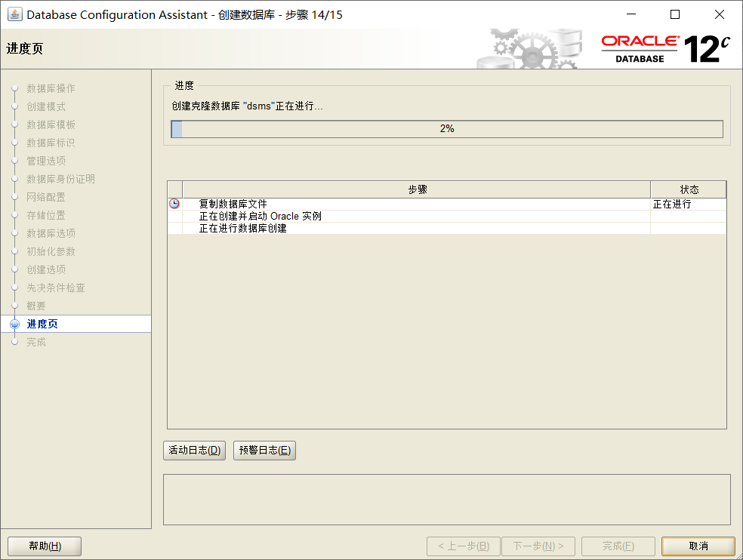The image size is (743, 560).
Task: Click the step indicator dot beside 进度页
Action: click(15, 324)
